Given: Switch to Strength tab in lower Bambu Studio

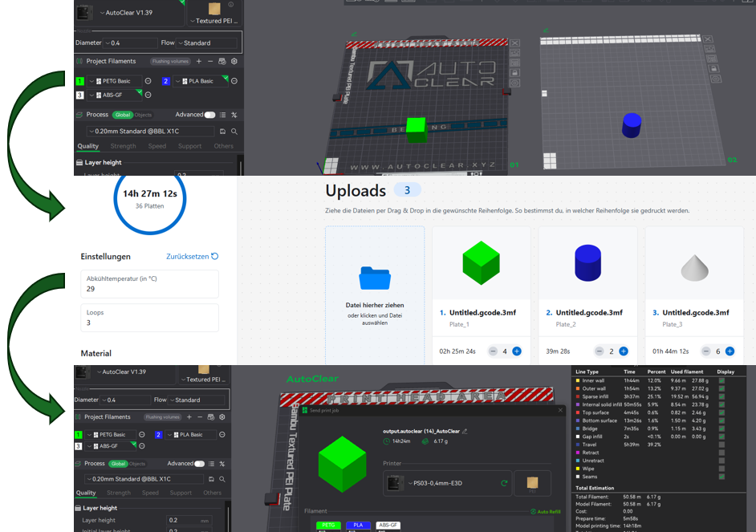Looking at the screenshot, I should [119, 493].
